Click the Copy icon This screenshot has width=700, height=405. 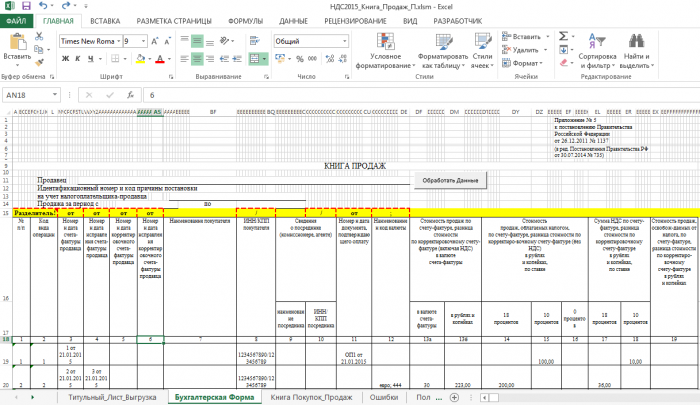(x=39, y=49)
